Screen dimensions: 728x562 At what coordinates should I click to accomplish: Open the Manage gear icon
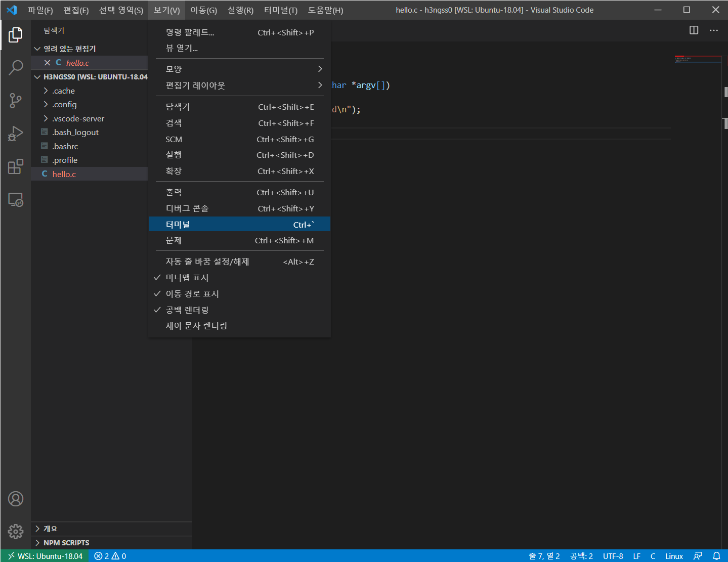pos(16,532)
